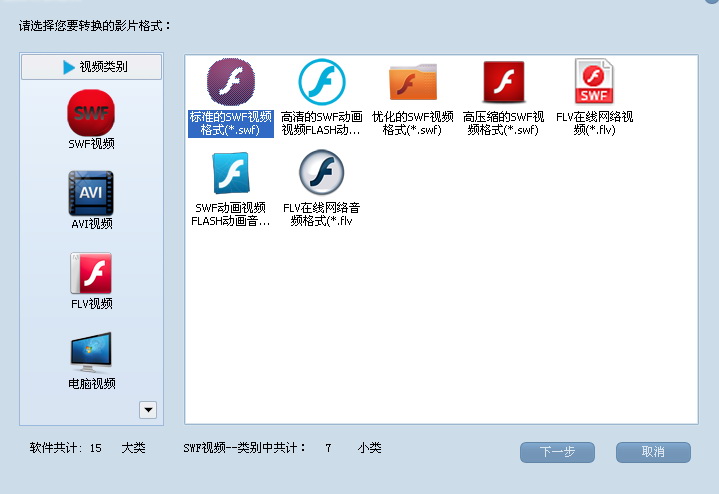
Task: Select the AVI视频 text label in sidebar
Action: click(91, 224)
